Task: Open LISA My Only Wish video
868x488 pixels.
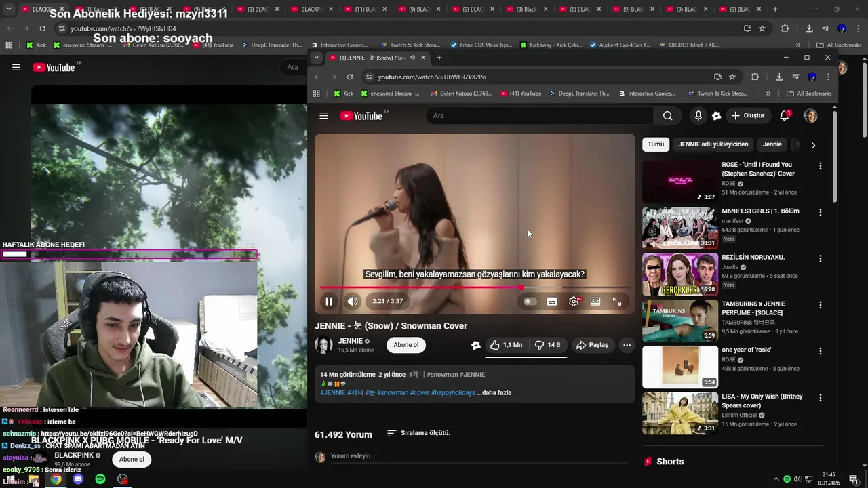Action: click(x=680, y=413)
